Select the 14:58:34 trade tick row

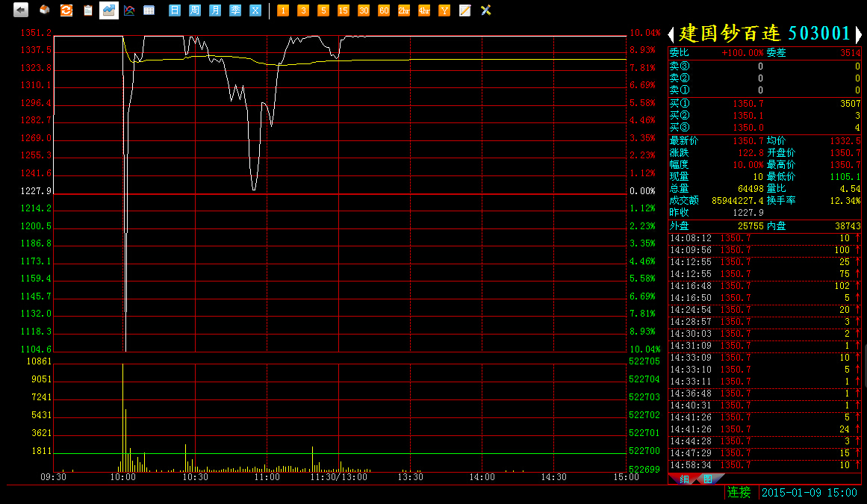point(765,465)
